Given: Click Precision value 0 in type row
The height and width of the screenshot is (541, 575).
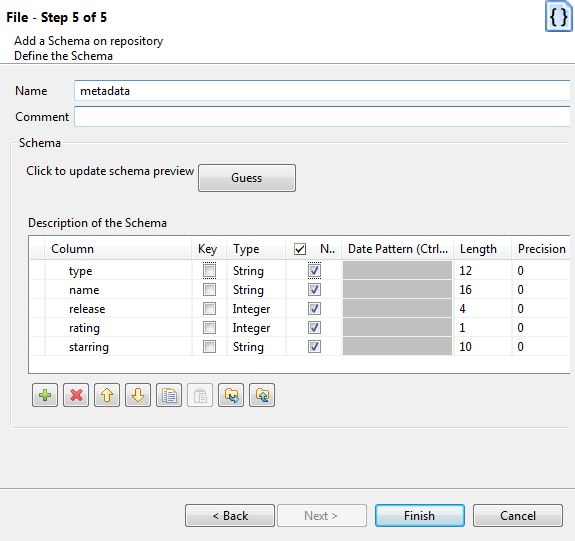Looking at the screenshot, I should (541, 271).
